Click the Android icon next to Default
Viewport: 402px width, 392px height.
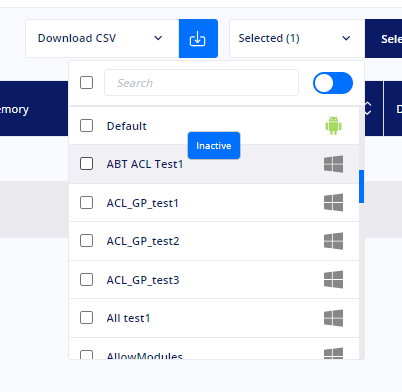333,126
